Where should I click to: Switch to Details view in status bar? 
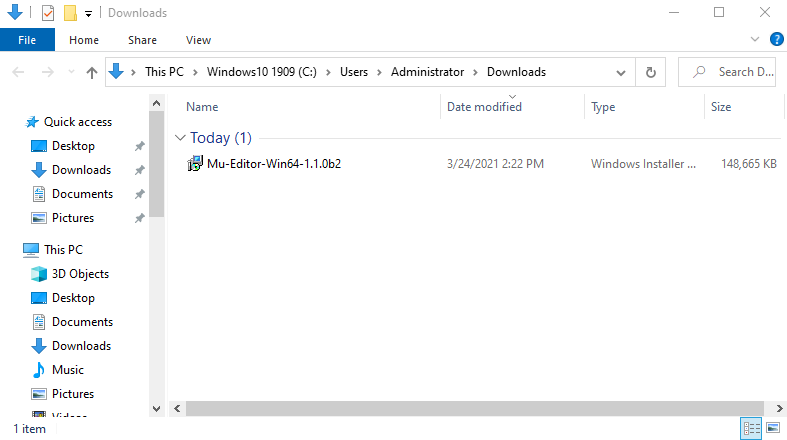pyautogui.click(x=751, y=428)
